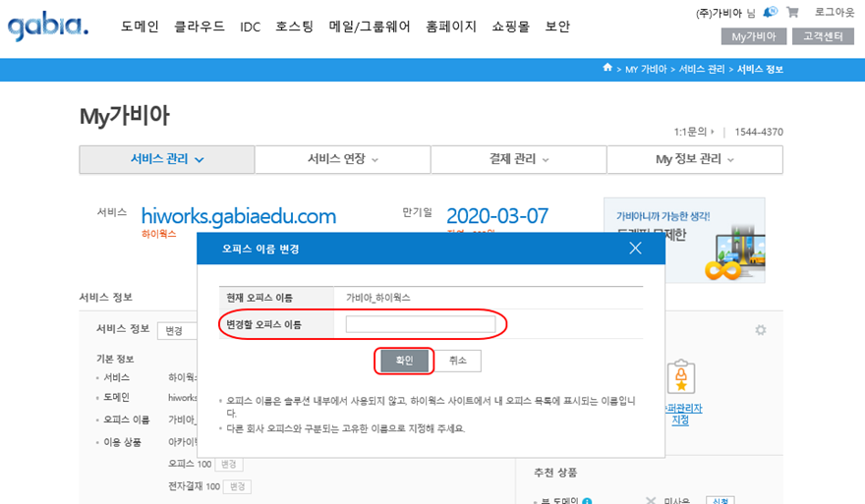Open the 메일/그룹웨어 menu

coord(370,27)
